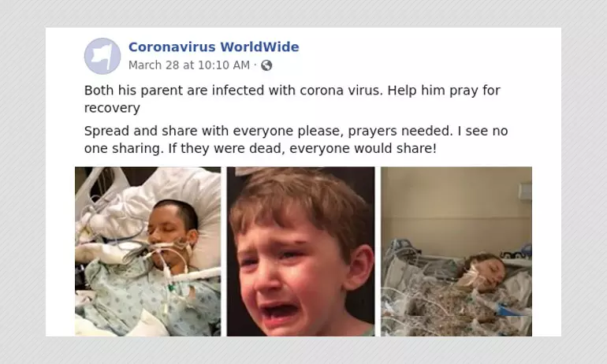Screen dimensions: 607x364
Task: Click the paragraph starting 'Spread and share with everyone'
Action: coord(296,139)
